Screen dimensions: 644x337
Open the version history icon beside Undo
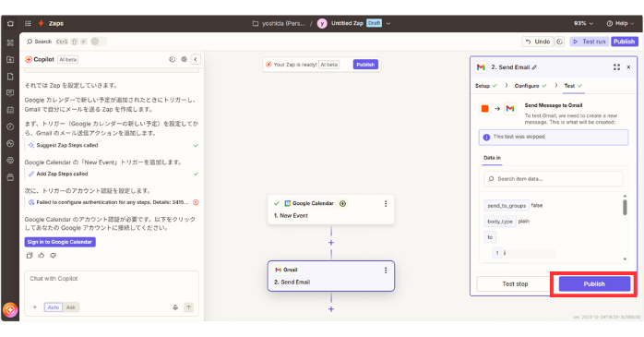tap(559, 42)
